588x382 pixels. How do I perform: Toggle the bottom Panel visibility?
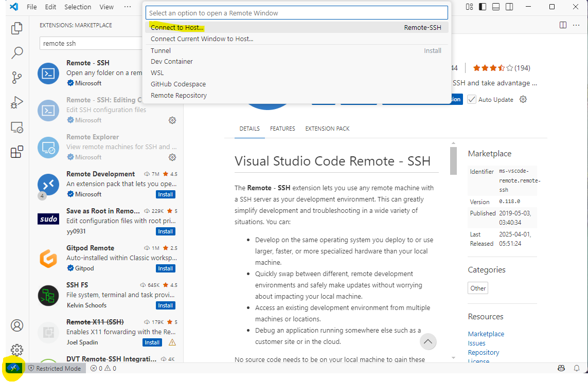pos(496,7)
